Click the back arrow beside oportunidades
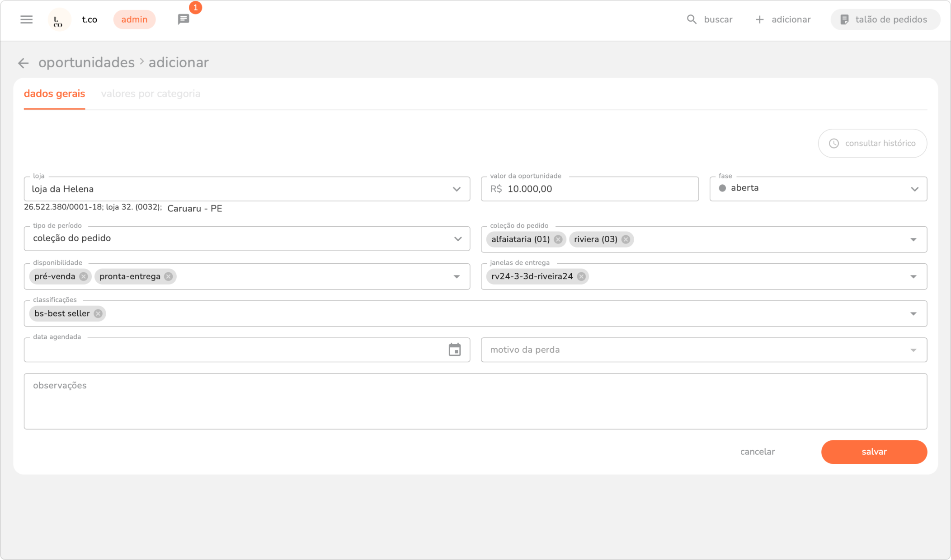This screenshot has width=951, height=560. click(23, 63)
